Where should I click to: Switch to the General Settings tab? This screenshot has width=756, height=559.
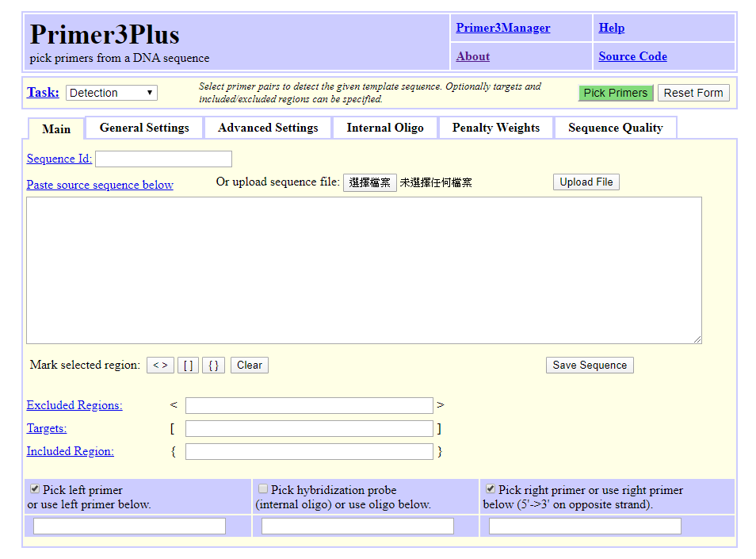point(144,128)
